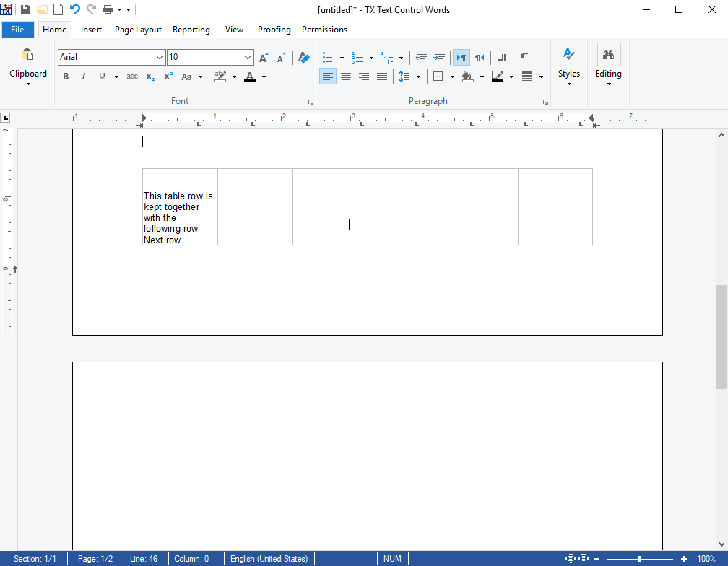Screen dimensions: 728x566
Task: Toggle show formatting marks pilcrow icon
Action: click(524, 57)
